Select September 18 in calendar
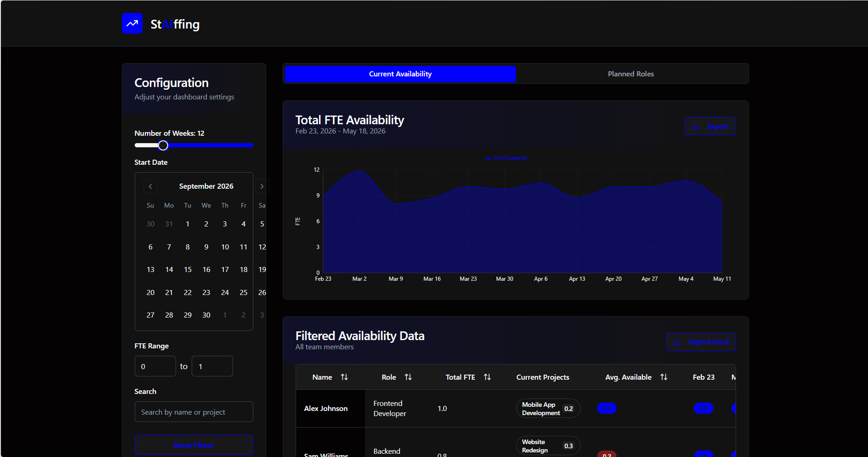868x457 pixels. coord(244,270)
